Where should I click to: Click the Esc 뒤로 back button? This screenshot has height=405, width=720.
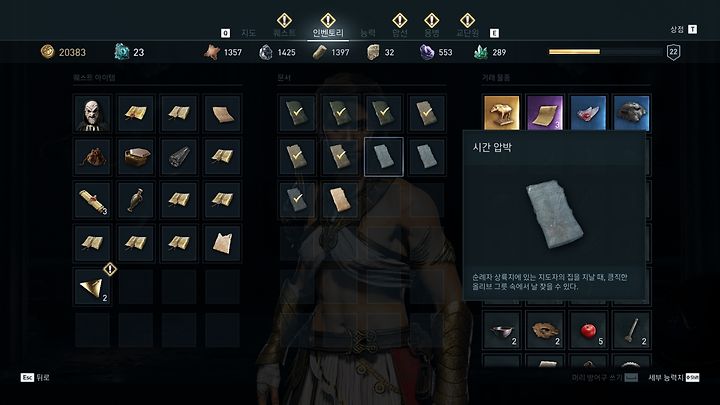(35, 377)
